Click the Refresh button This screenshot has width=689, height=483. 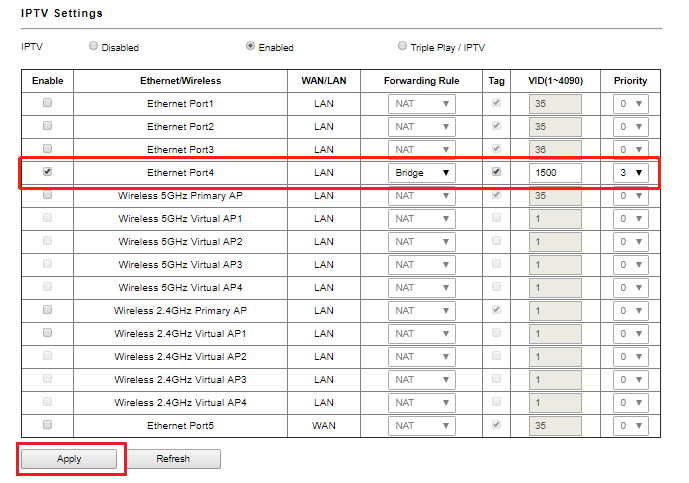(173, 459)
